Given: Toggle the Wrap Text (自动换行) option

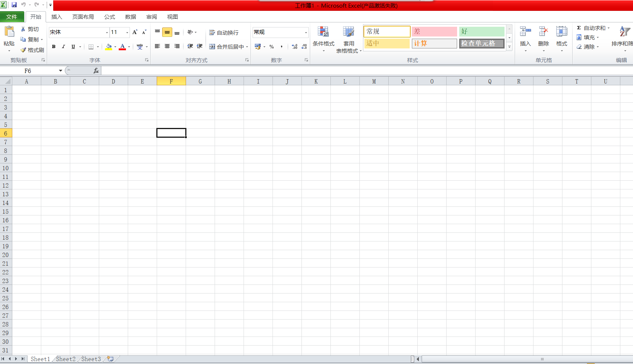Looking at the screenshot, I should point(224,33).
